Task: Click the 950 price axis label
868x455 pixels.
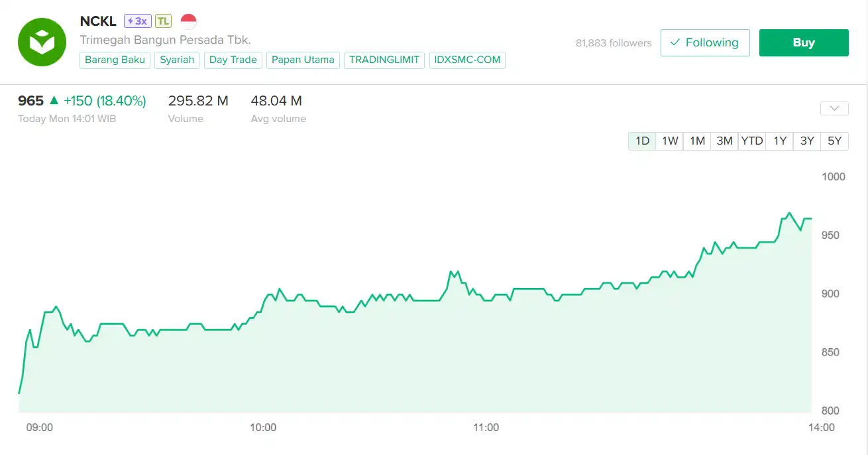Action: (831, 235)
